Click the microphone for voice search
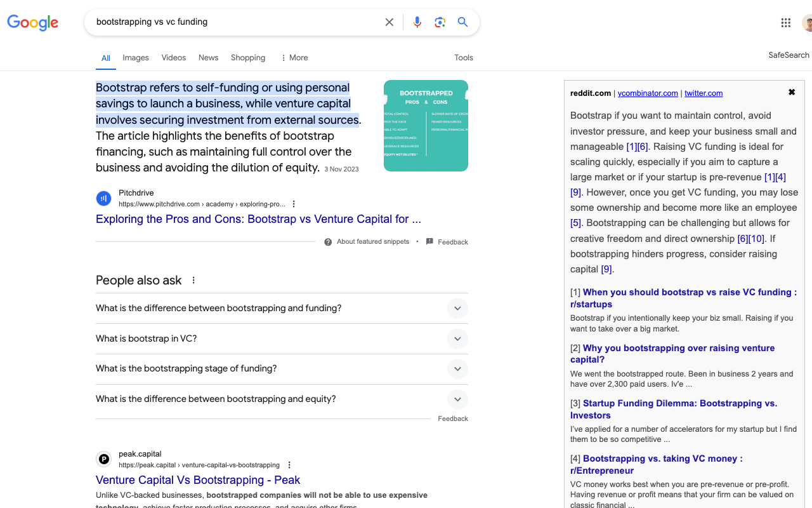This screenshot has width=812, height=508. coord(417,22)
